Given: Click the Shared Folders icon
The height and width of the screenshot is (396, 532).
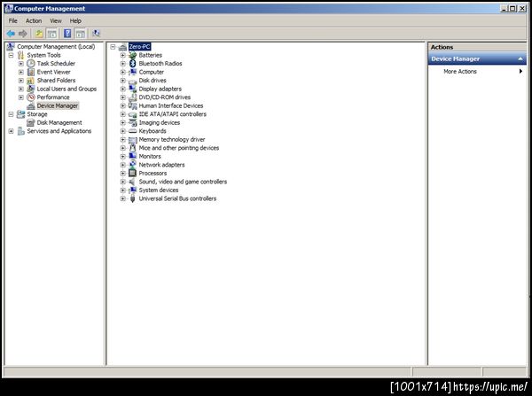Looking at the screenshot, I should pos(31,81).
